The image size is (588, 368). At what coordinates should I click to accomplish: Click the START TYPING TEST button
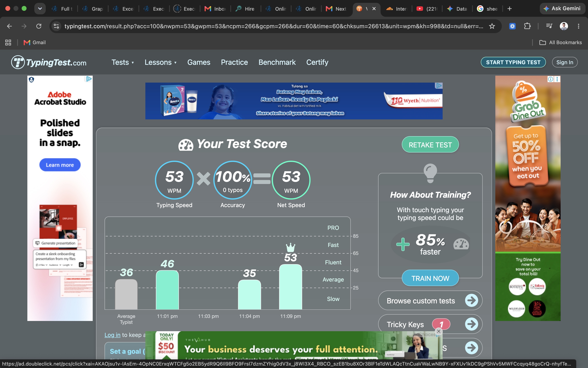pos(513,62)
